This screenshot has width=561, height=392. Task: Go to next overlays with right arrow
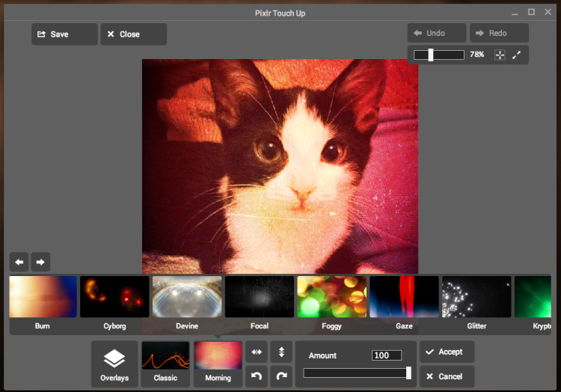click(40, 262)
